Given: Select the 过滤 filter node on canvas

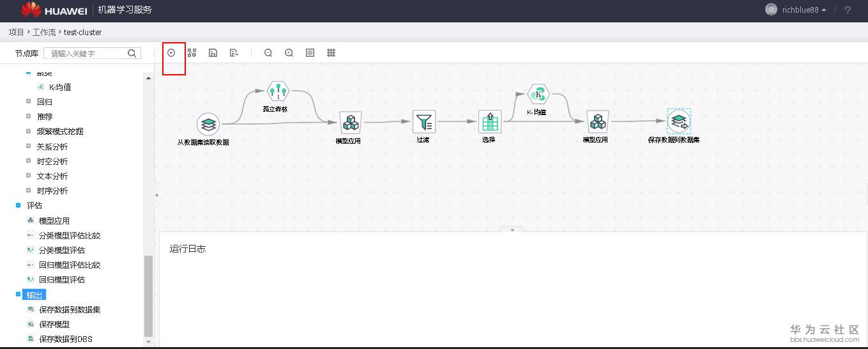Looking at the screenshot, I should click(423, 121).
